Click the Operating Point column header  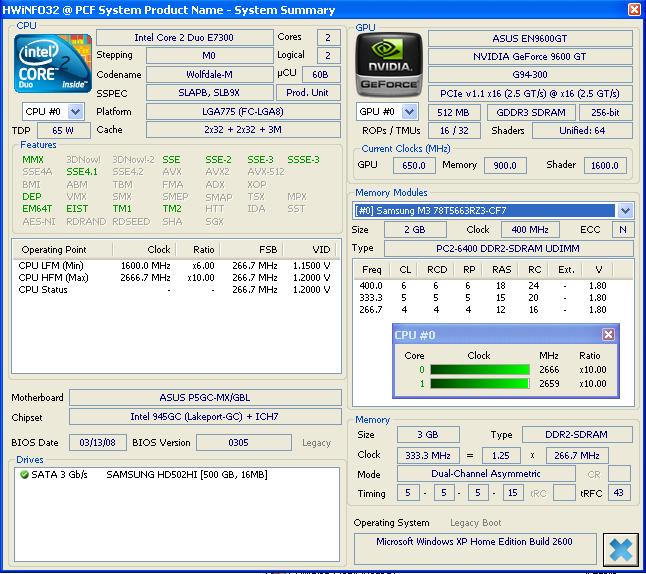point(62,250)
